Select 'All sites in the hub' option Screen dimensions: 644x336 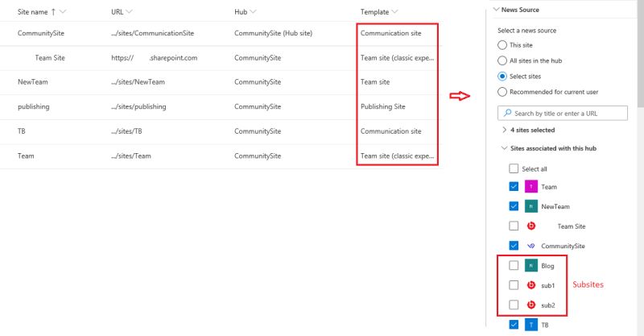click(502, 60)
